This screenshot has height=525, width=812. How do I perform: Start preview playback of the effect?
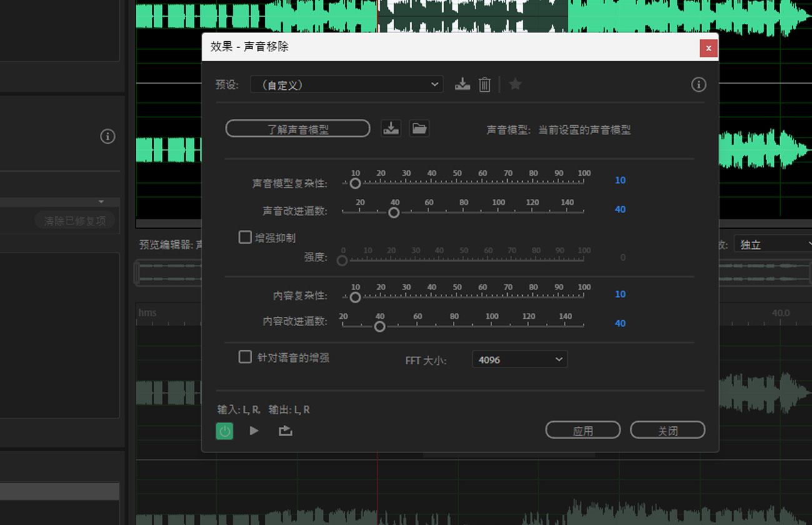pyautogui.click(x=254, y=430)
